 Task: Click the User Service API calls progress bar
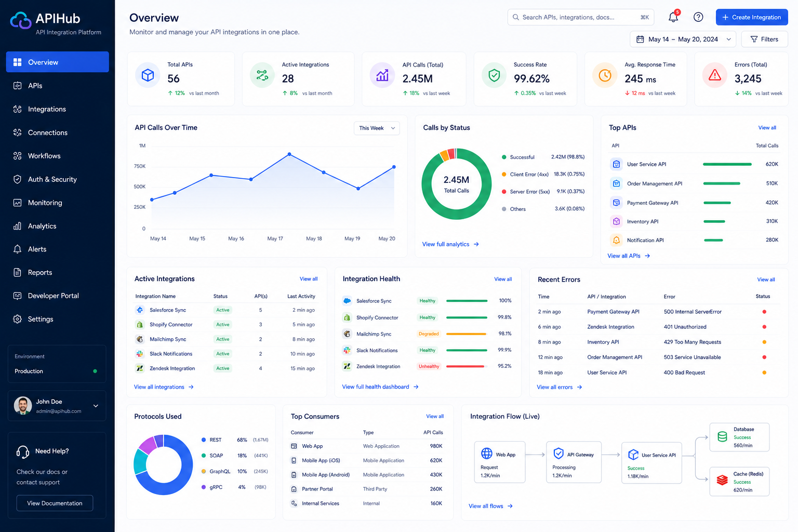click(x=727, y=164)
